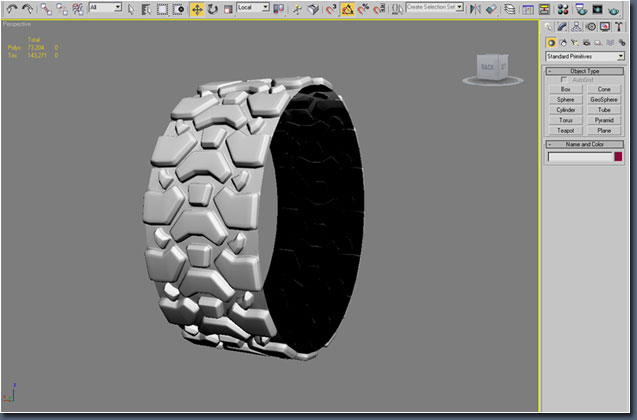The height and width of the screenshot is (420, 637).
Task: Enable the AutoGrid checkbox
Action: tap(563, 80)
